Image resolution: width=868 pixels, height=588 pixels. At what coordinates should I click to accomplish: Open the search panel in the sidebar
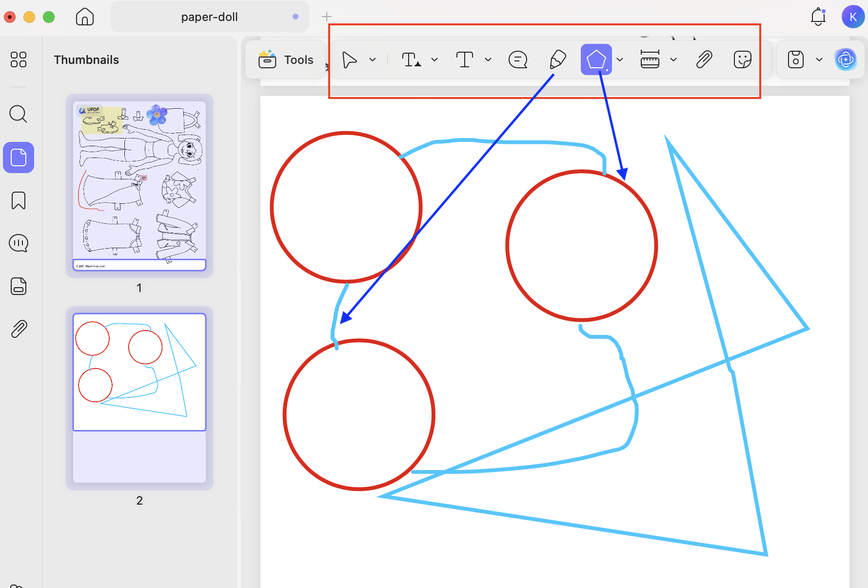click(x=18, y=114)
